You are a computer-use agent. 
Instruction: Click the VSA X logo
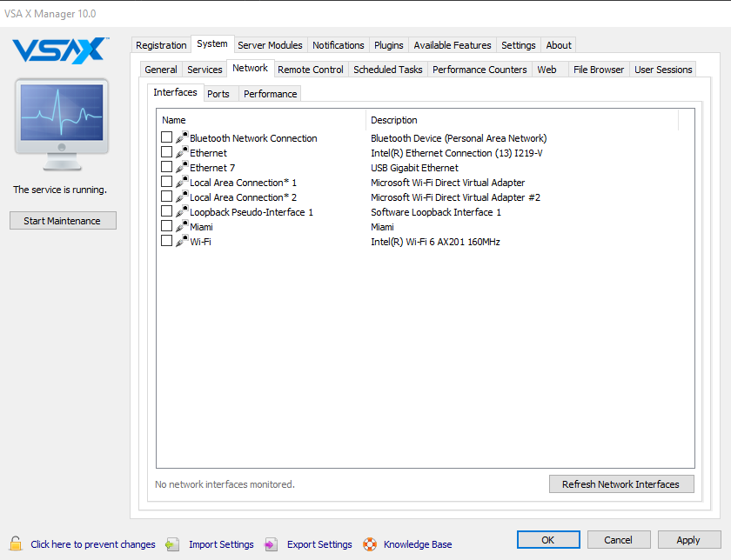(x=61, y=50)
